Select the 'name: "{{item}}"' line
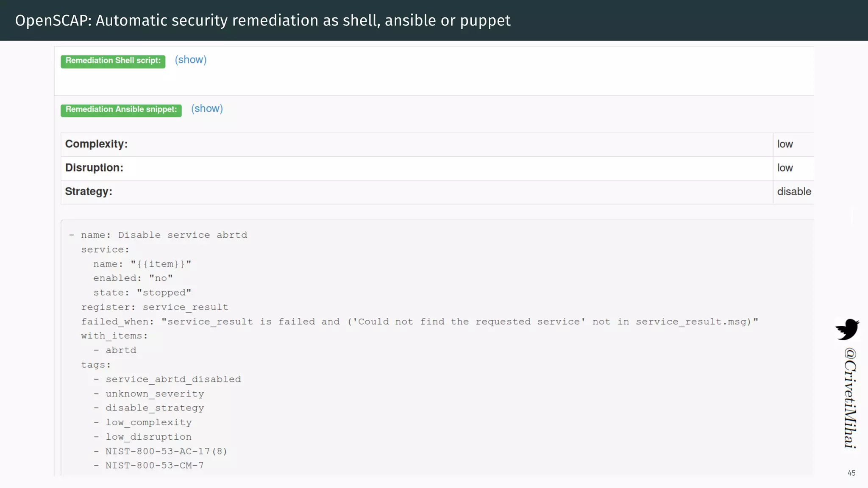Screen dimensions: 868x488 (142, 264)
